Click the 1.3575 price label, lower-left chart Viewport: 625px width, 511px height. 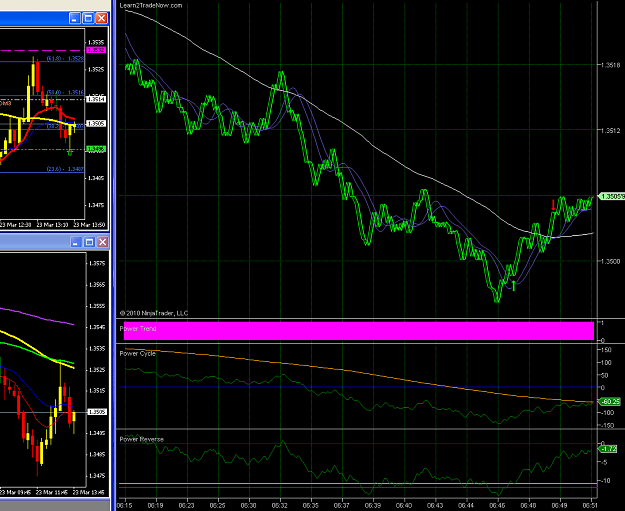(97, 263)
